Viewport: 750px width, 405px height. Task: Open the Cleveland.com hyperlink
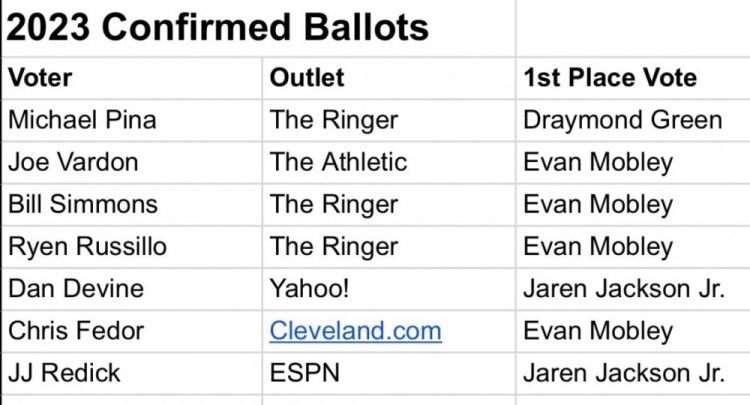coord(355,331)
